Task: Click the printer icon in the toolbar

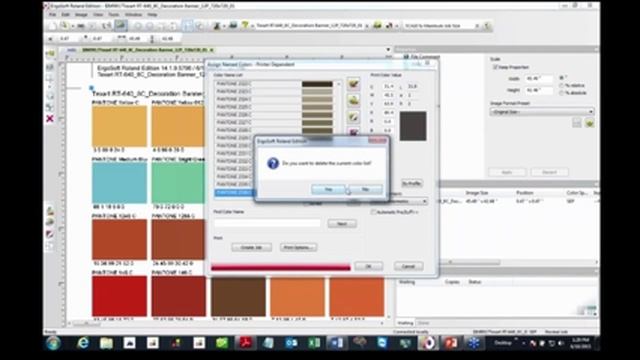Action: click(233, 26)
